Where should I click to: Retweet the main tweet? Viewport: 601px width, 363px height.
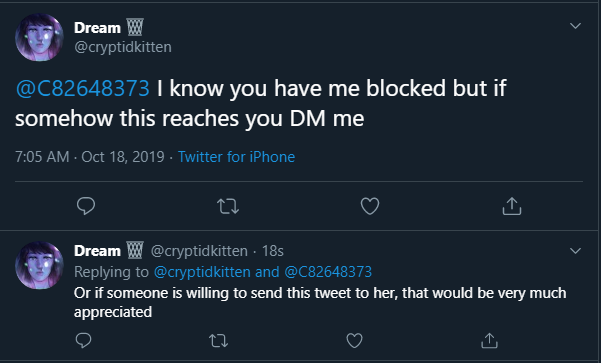[228, 206]
